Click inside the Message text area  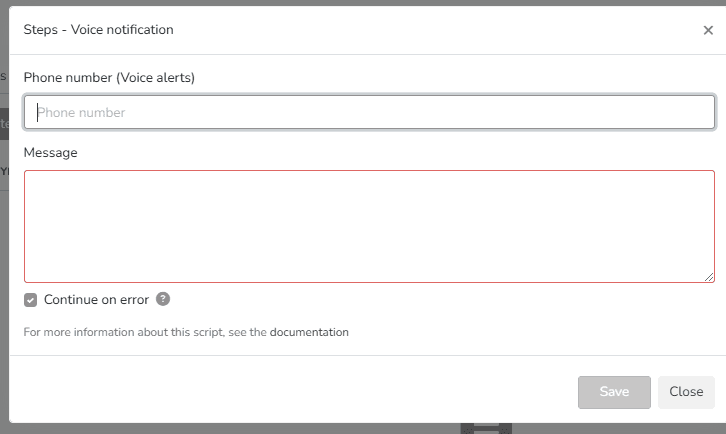[369, 226]
